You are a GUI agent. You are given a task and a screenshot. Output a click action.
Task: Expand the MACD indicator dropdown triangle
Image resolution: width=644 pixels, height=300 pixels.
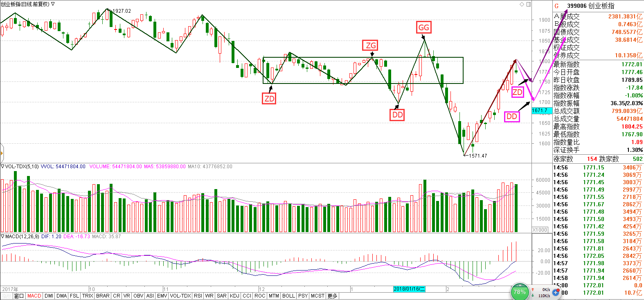pos(2,237)
